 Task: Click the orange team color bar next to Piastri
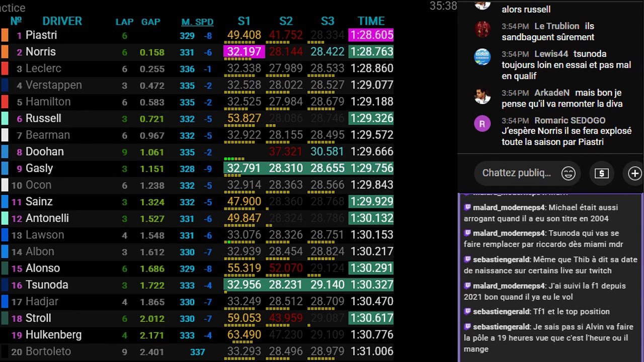5,35
